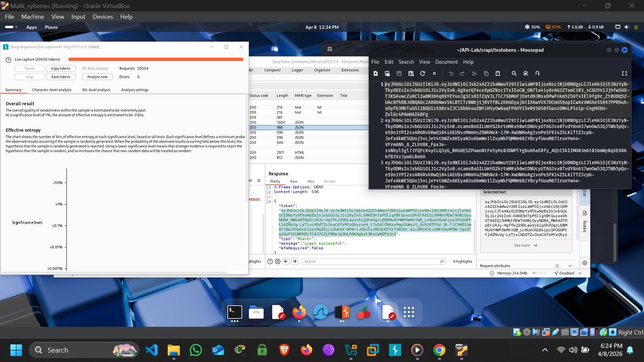Image resolution: width=644 pixels, height=362 pixels.
Task: Open Windows Start button
Action: (16, 350)
